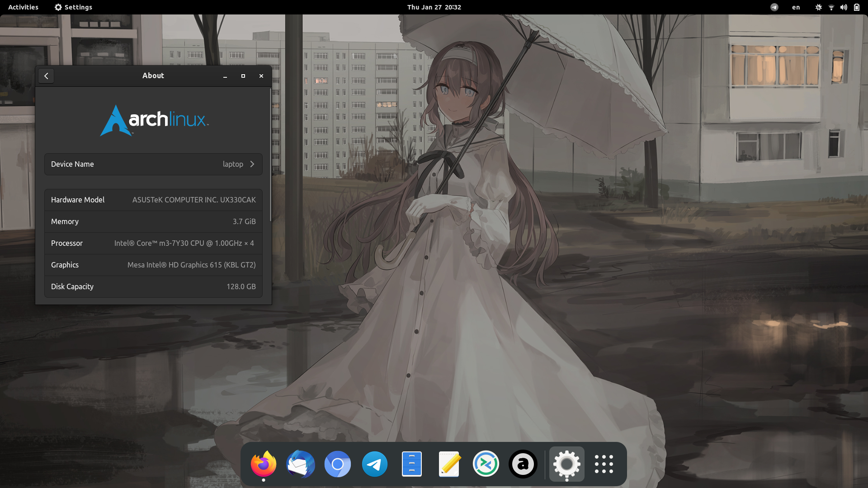Viewport: 868px width, 488px height.
Task: Select the Graphics Mesa Intel row
Action: click(x=153, y=265)
